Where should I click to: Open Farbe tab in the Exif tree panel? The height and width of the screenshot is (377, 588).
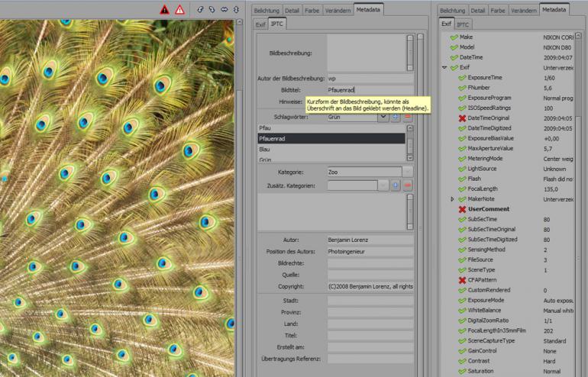[x=498, y=11]
